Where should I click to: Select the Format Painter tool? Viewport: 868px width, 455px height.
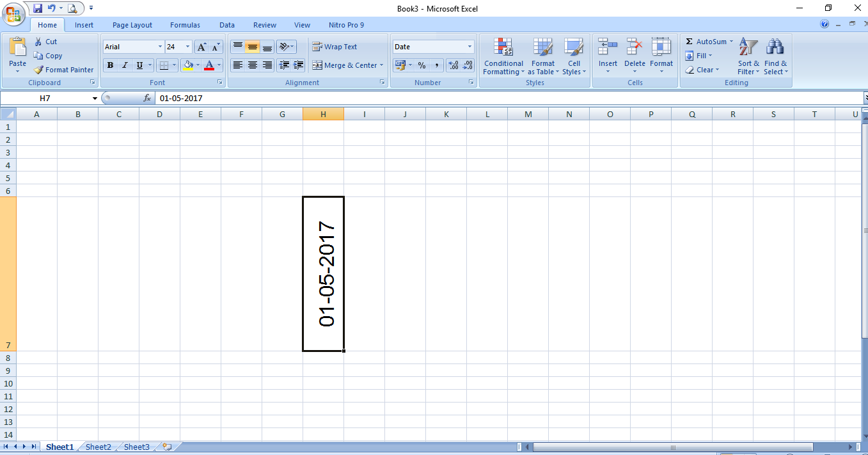coord(63,70)
